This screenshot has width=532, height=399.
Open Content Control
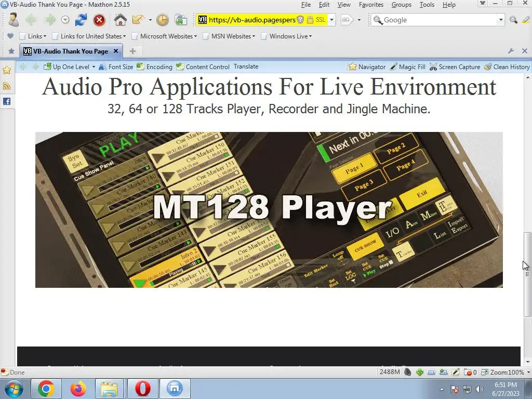click(x=203, y=66)
